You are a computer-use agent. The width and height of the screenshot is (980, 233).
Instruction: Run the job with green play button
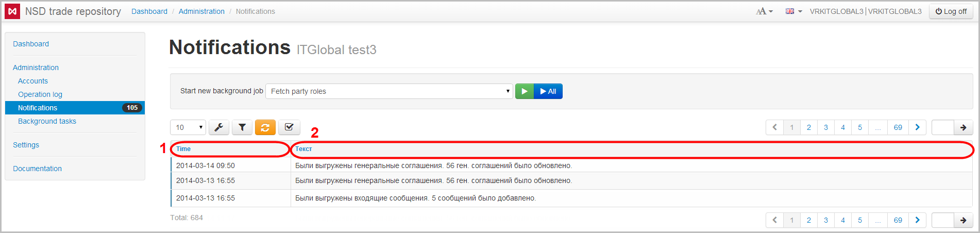point(525,91)
